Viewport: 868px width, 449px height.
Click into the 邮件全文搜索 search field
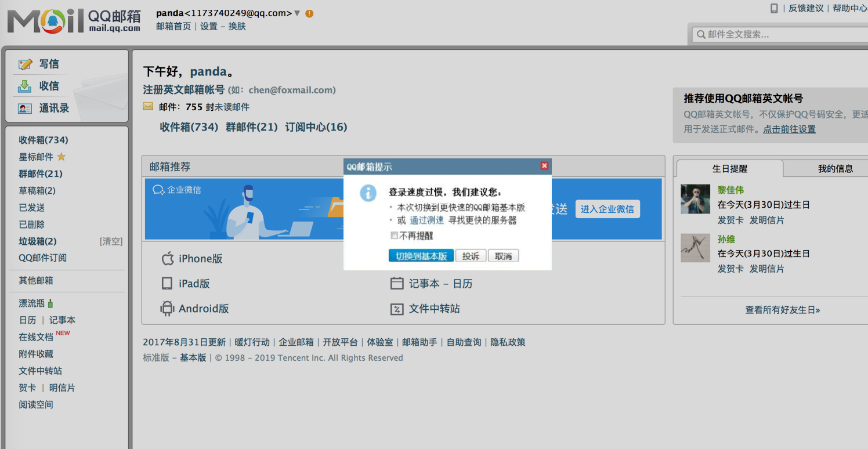pos(781,34)
